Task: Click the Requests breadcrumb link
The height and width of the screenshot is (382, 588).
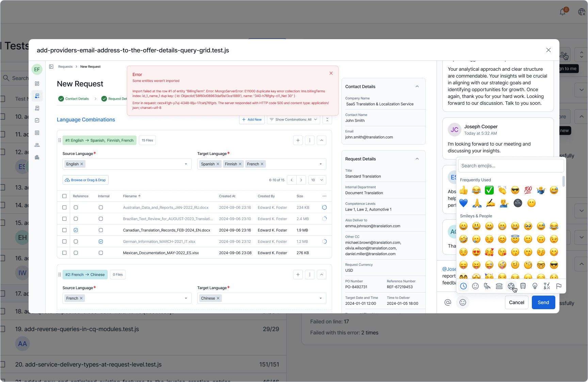Action: coord(65,67)
